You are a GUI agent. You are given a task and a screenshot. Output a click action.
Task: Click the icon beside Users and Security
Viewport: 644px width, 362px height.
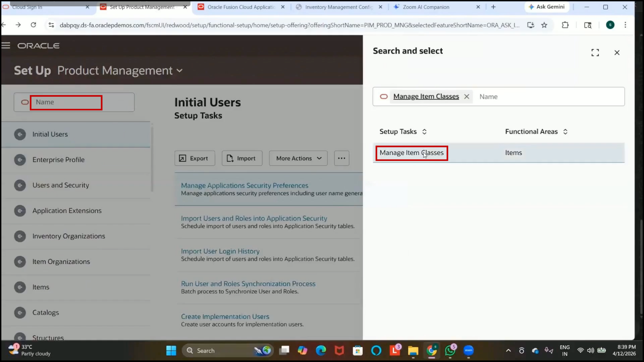20,185
